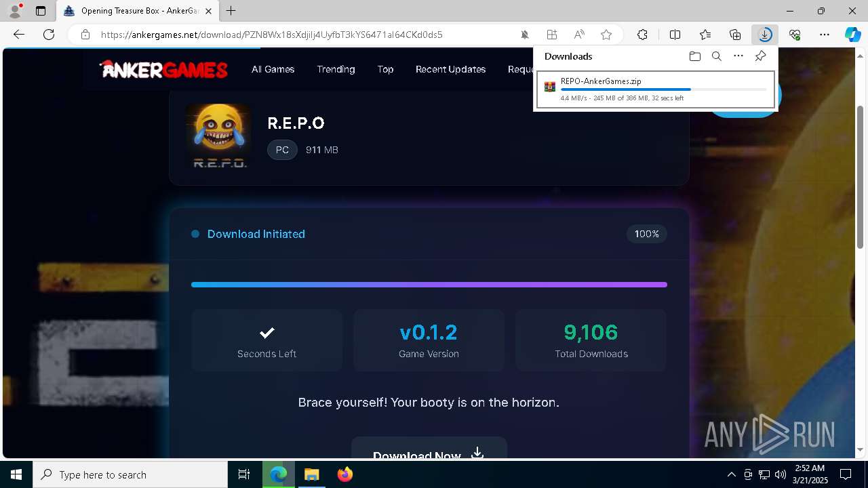Click the taskbar search box
Image resolution: width=868 pixels, height=488 pixels.
pos(130,474)
